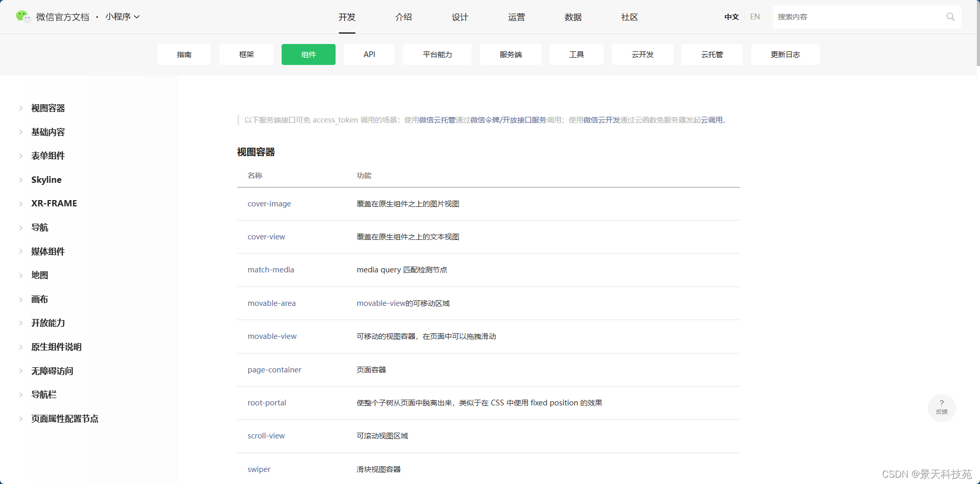Switch the language to EN

tap(754, 16)
